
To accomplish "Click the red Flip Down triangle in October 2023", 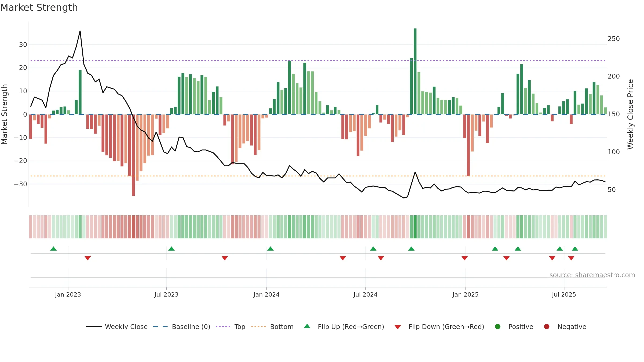I will click(x=225, y=258).
